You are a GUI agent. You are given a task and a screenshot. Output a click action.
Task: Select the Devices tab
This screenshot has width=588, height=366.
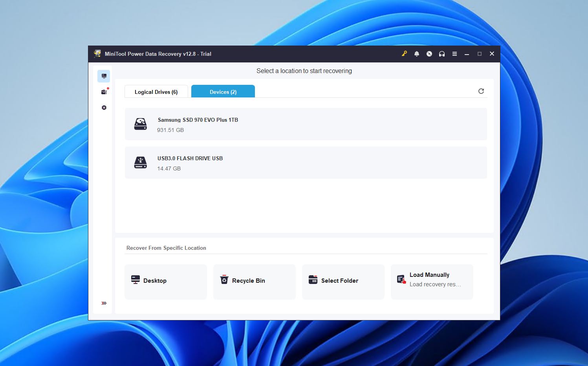coord(223,91)
